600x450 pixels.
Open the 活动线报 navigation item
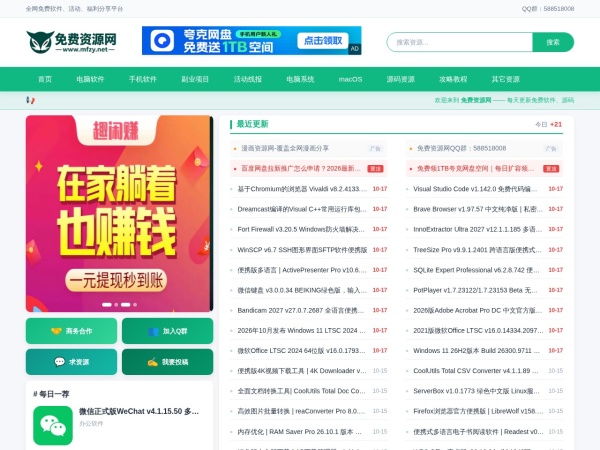point(248,79)
